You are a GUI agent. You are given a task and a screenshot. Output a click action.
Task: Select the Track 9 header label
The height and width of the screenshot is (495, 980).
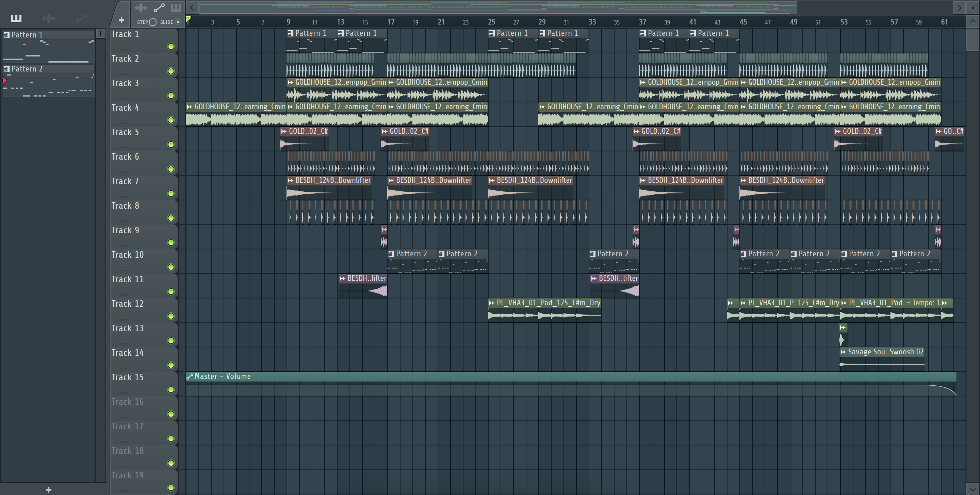125,230
